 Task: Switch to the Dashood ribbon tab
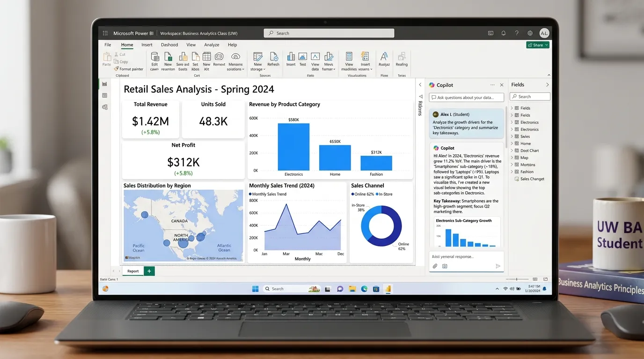point(169,45)
